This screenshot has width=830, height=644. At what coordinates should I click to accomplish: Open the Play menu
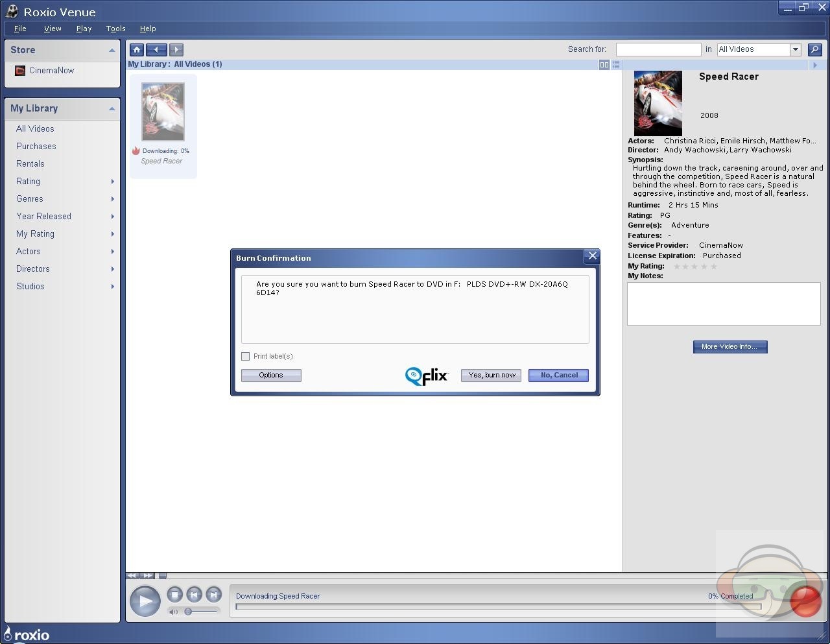pyautogui.click(x=84, y=29)
